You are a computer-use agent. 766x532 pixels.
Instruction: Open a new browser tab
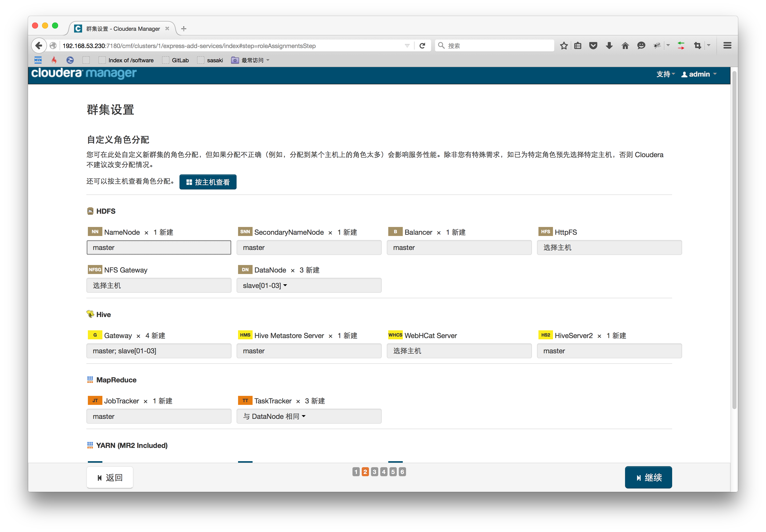coord(184,29)
